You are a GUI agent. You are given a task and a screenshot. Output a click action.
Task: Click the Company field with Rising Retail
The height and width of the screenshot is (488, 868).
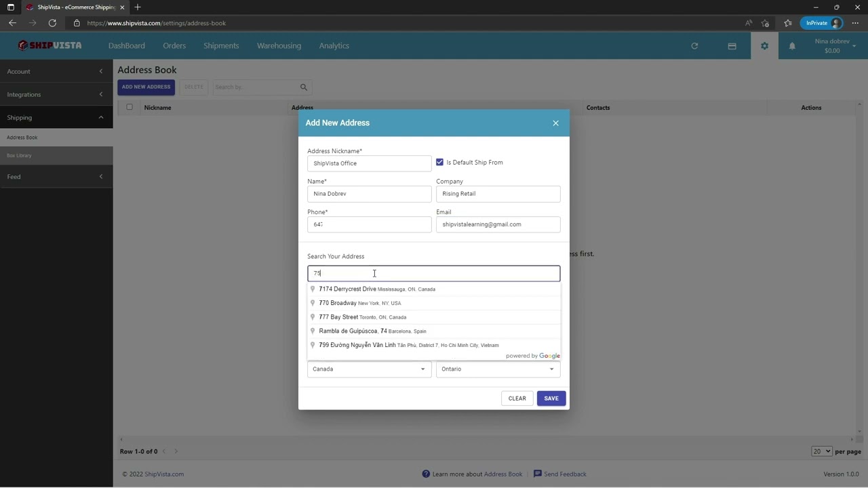point(498,194)
